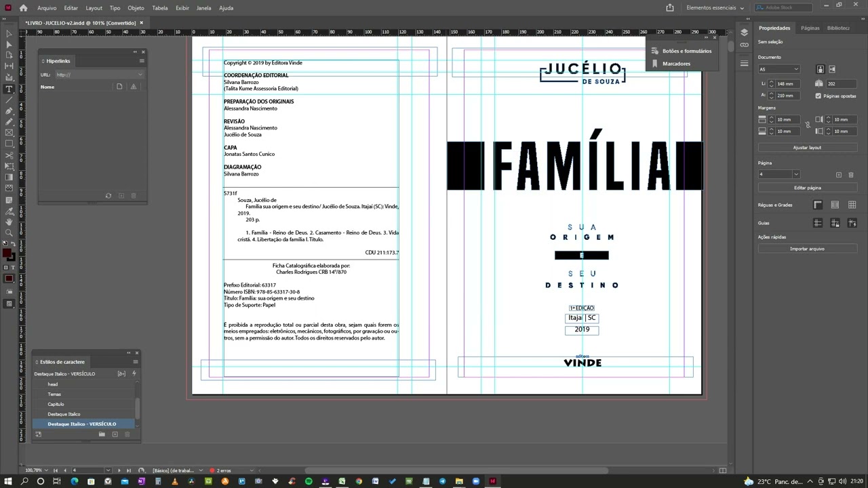Viewport: 868px width, 488px height.
Task: Open Botões e formulários panel
Action: click(x=682, y=51)
